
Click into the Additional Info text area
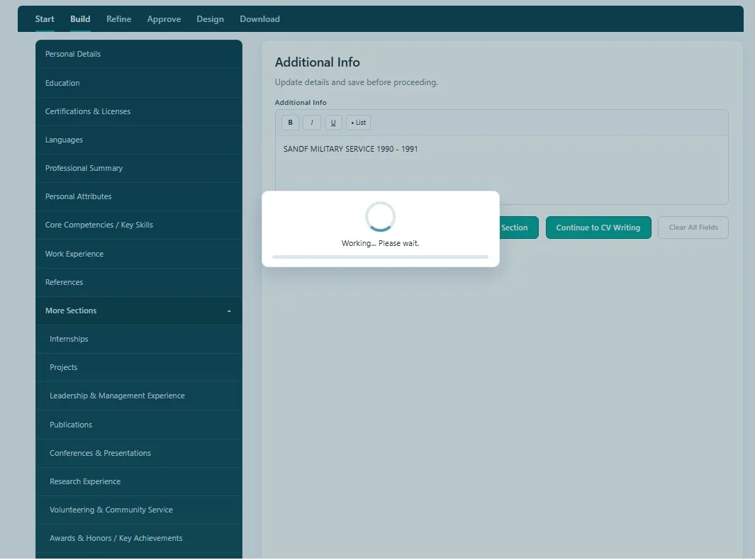click(501, 169)
